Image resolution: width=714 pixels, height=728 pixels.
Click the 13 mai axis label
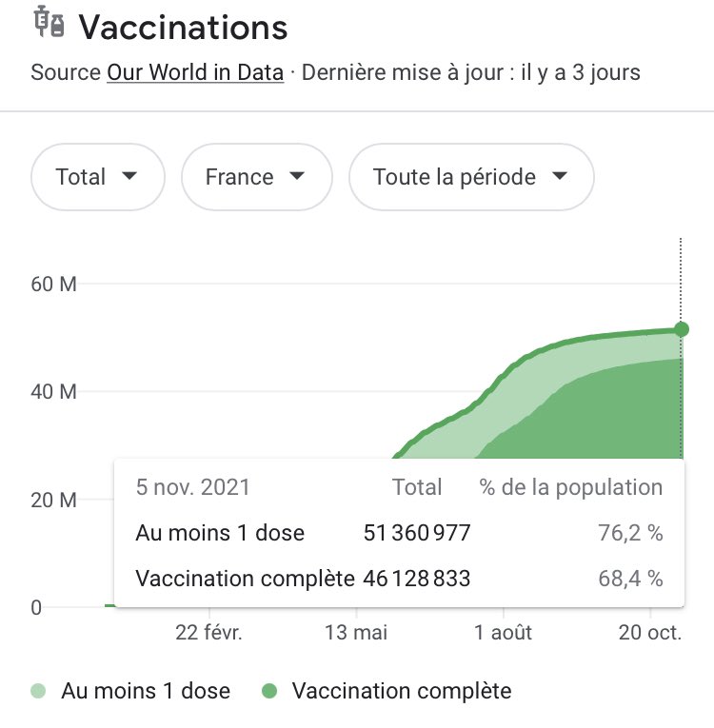pyautogui.click(x=356, y=632)
